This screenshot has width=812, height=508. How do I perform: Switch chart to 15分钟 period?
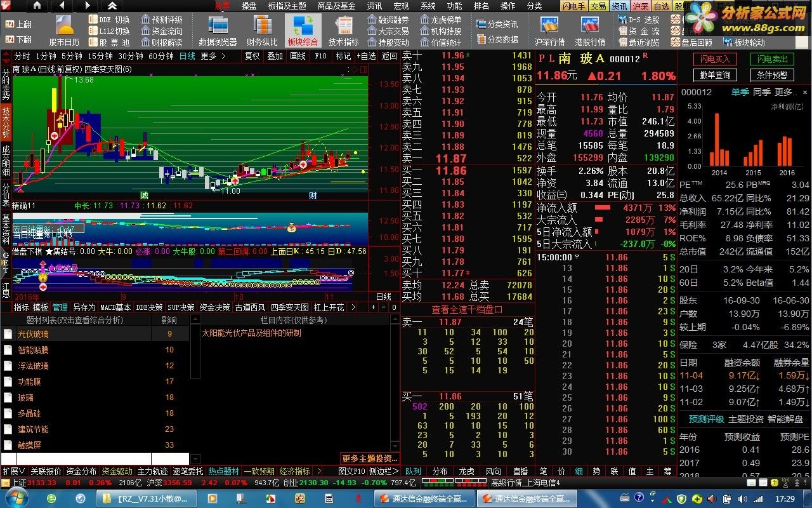point(100,56)
